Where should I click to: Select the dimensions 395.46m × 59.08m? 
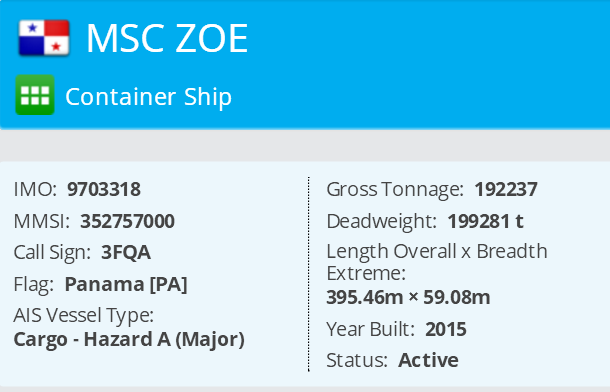pos(408,298)
